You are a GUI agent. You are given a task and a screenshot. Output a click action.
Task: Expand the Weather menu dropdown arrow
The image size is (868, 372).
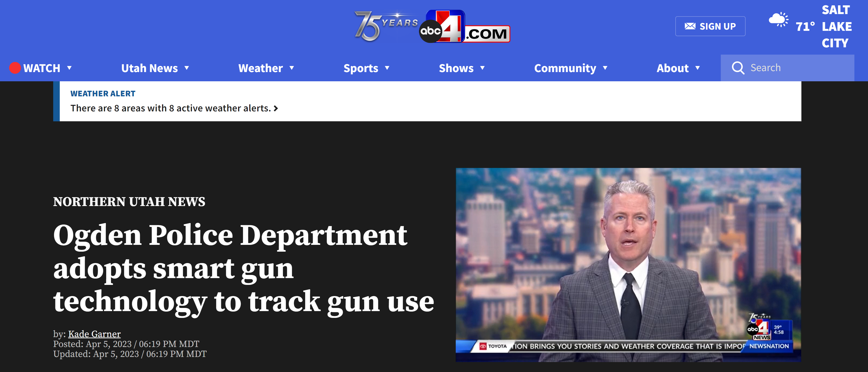(292, 68)
